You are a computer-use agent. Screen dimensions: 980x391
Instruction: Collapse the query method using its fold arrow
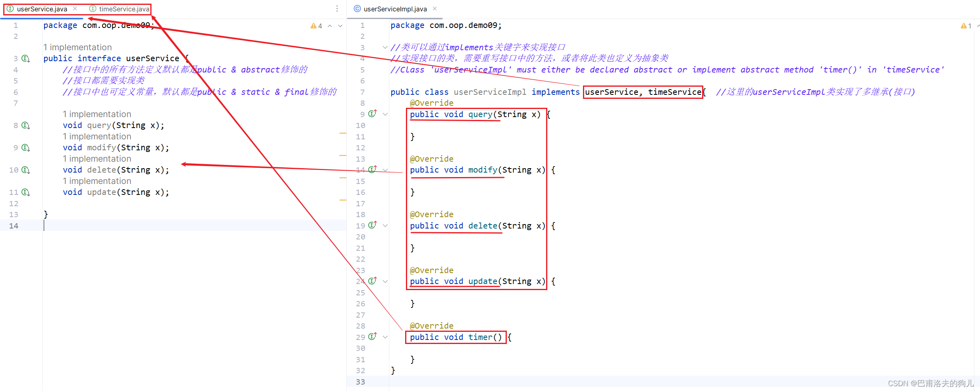(x=385, y=114)
